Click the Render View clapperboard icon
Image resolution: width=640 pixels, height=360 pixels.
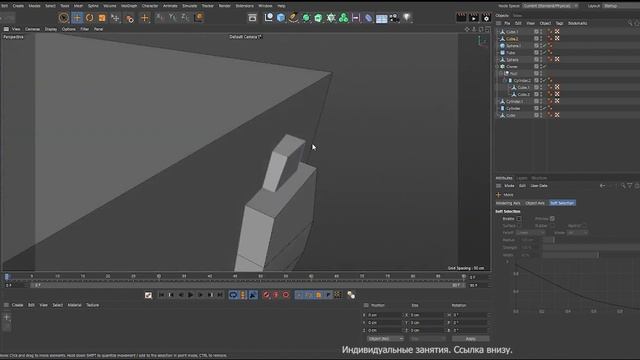click(461, 18)
